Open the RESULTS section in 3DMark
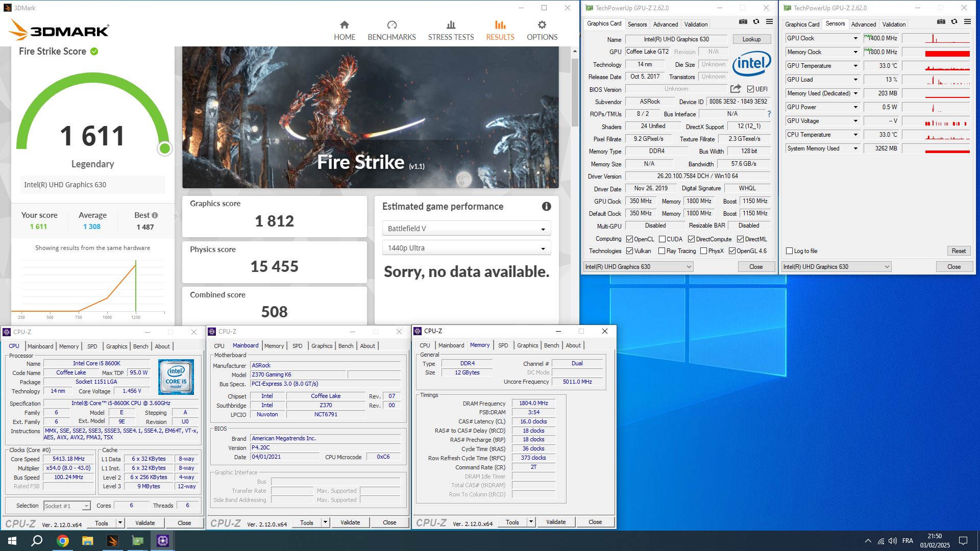980x551 pixels. click(x=500, y=31)
